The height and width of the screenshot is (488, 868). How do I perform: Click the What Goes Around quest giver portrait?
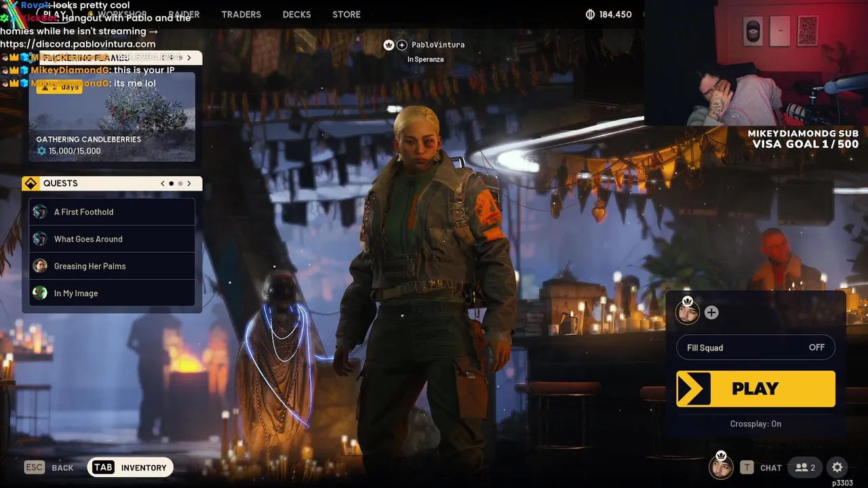tap(40, 239)
